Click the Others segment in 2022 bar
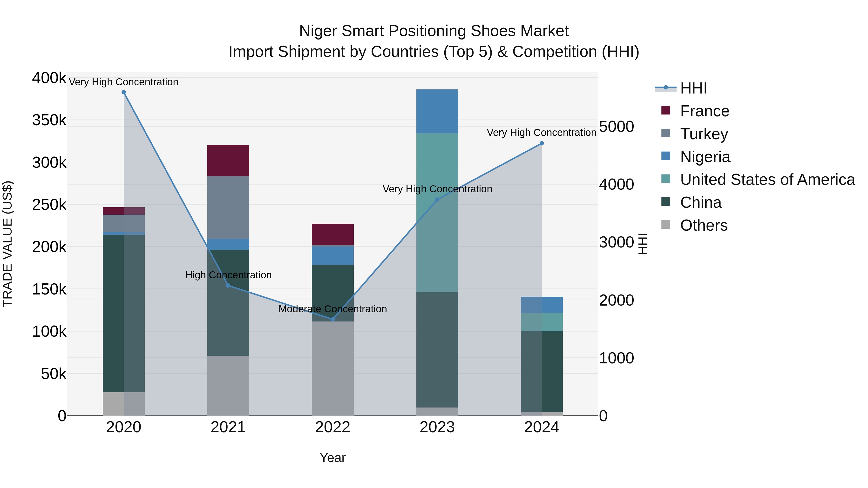 (332, 368)
